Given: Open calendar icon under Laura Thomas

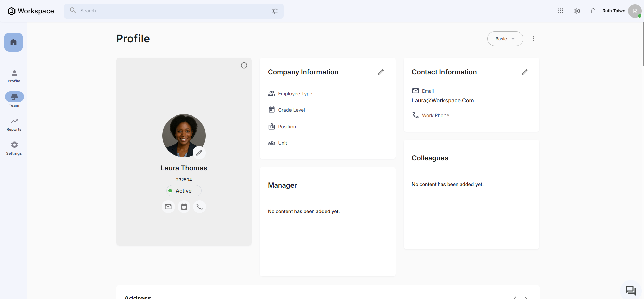Looking at the screenshot, I should 184,207.
